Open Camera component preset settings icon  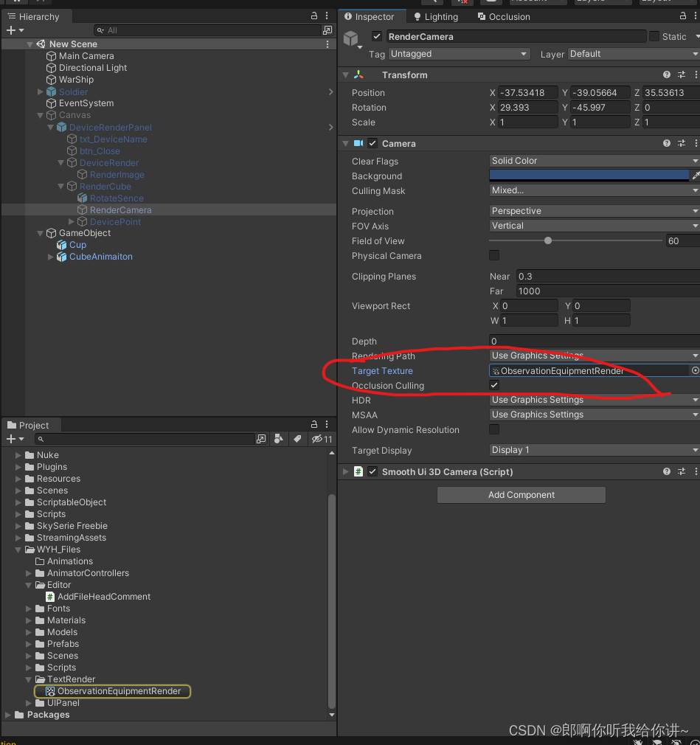pos(682,143)
